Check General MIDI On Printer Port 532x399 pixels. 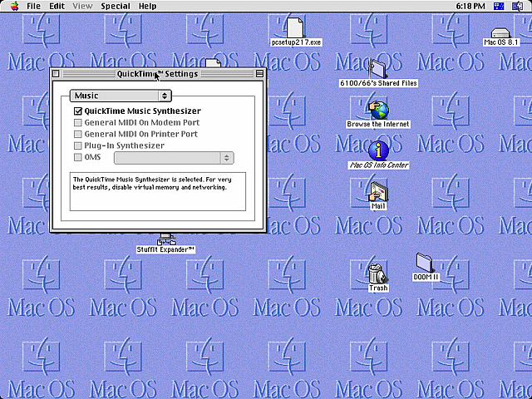78,134
